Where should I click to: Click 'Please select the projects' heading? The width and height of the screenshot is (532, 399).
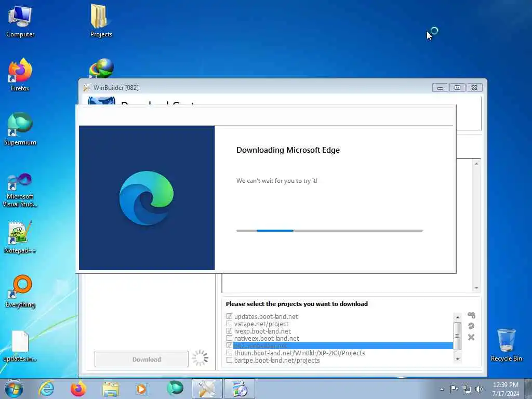[x=297, y=303]
